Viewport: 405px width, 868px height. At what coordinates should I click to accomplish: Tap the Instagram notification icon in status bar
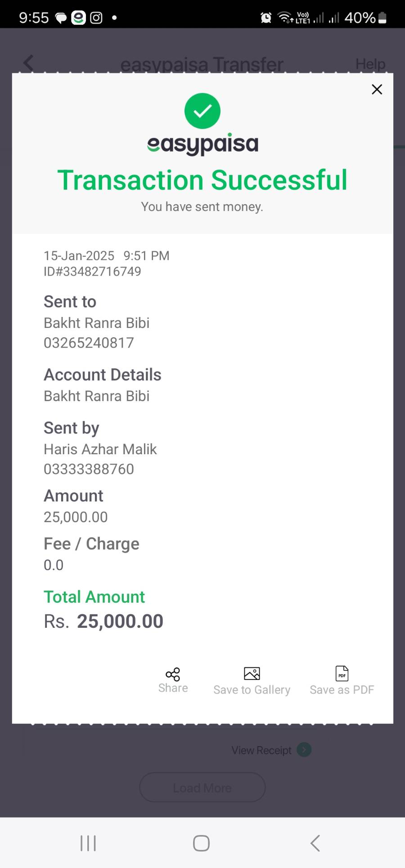point(96,18)
